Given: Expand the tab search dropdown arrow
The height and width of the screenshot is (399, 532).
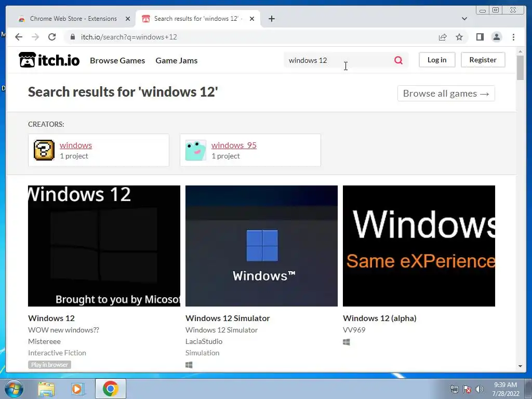Looking at the screenshot, I should point(464,19).
